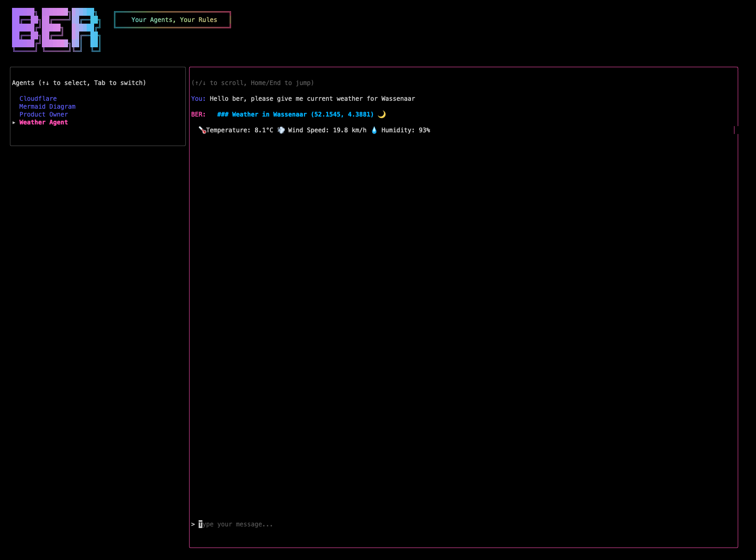Switch to the Mermaid Diagram agent
Viewport: 756px width, 560px height.
tap(47, 107)
